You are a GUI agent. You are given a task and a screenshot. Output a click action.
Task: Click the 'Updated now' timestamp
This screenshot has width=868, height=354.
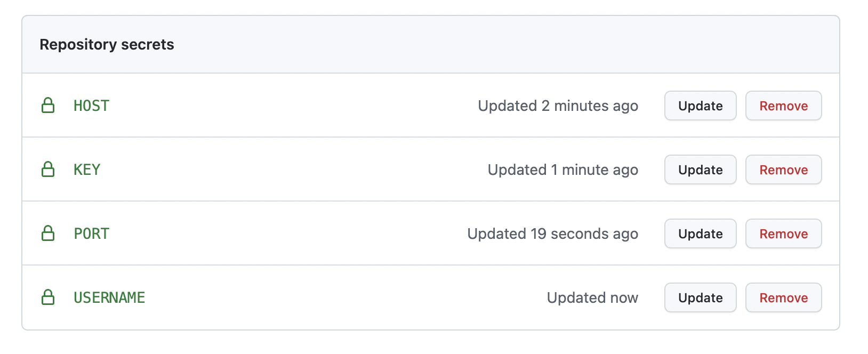point(592,297)
